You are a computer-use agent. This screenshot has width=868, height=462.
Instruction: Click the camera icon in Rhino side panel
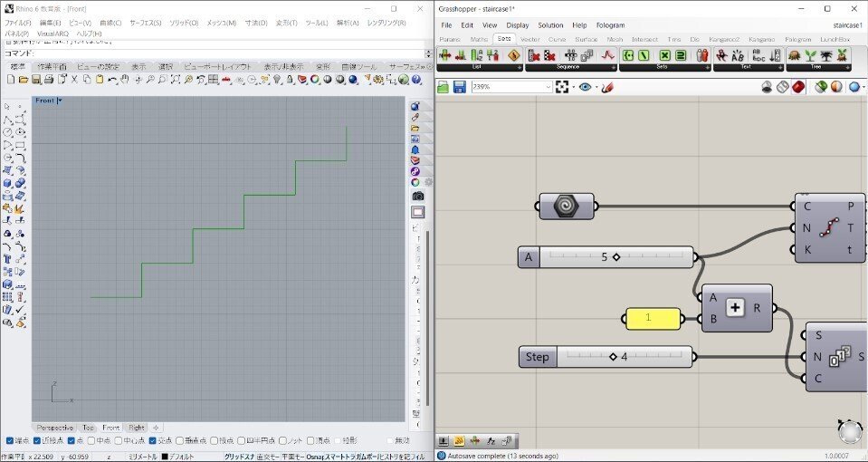pyautogui.click(x=418, y=196)
